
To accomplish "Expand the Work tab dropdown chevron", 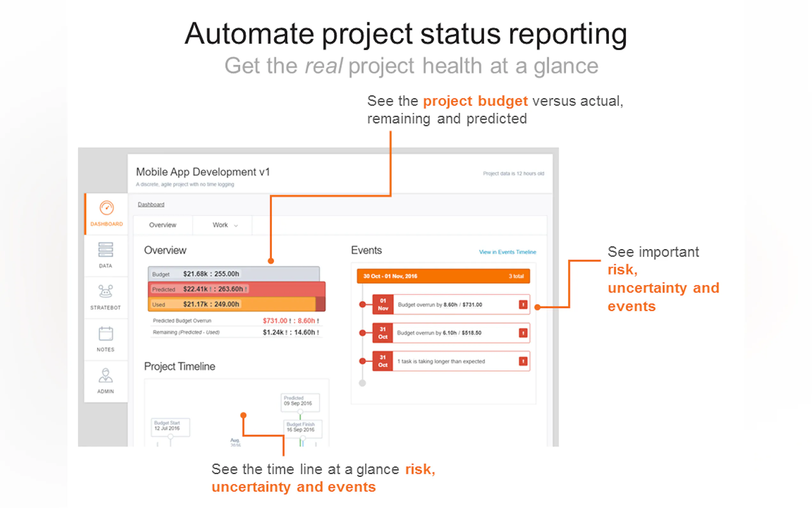I will pyautogui.click(x=236, y=226).
